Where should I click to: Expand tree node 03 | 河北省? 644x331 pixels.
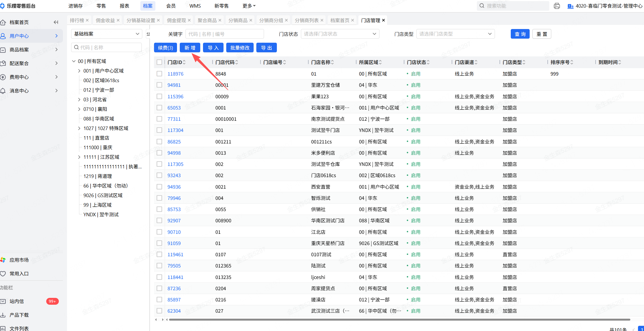pyautogui.click(x=79, y=100)
